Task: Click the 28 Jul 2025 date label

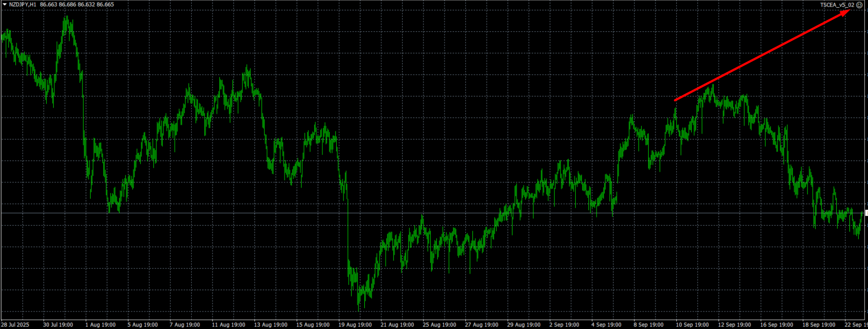Action: click(15, 325)
